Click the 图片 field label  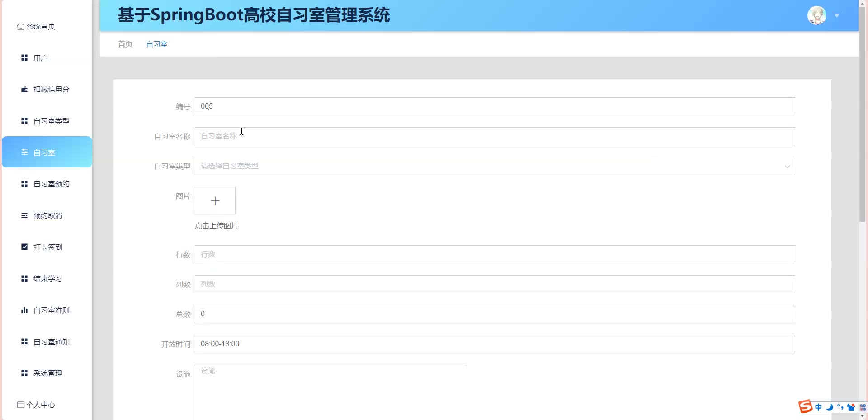pyautogui.click(x=183, y=196)
